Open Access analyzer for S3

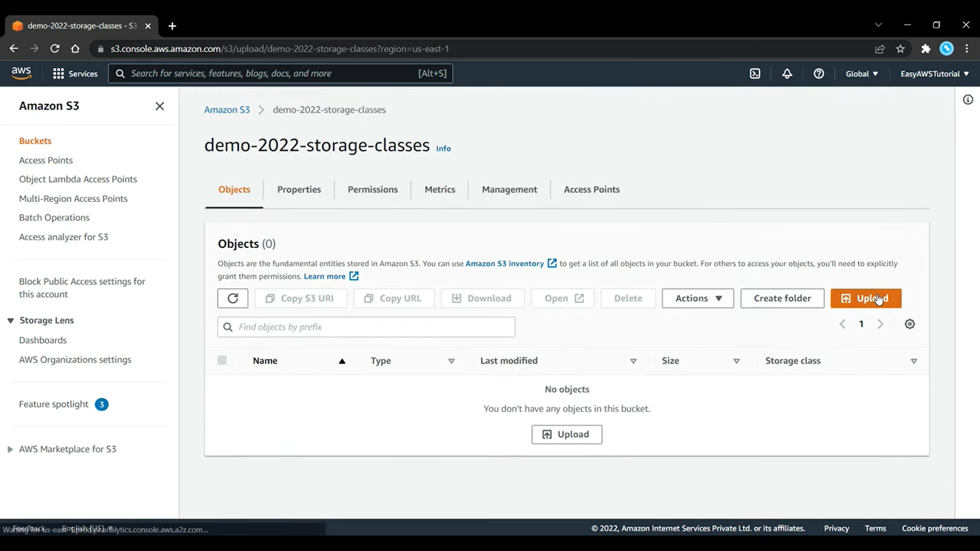point(64,237)
